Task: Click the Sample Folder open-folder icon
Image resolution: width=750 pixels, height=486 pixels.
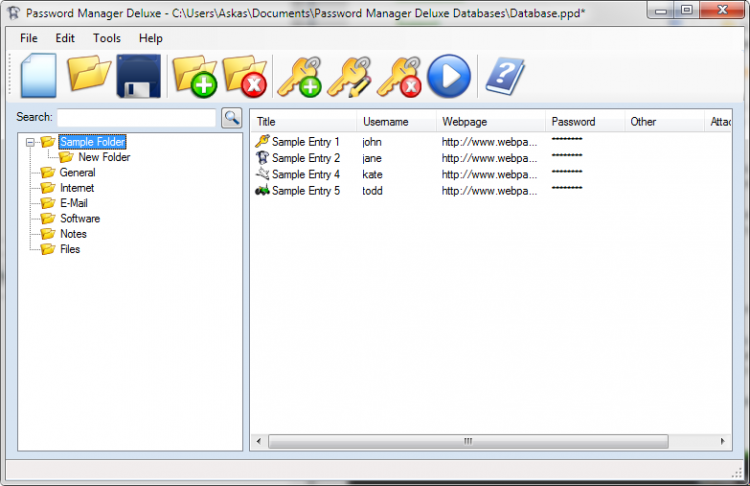Action: point(48,142)
